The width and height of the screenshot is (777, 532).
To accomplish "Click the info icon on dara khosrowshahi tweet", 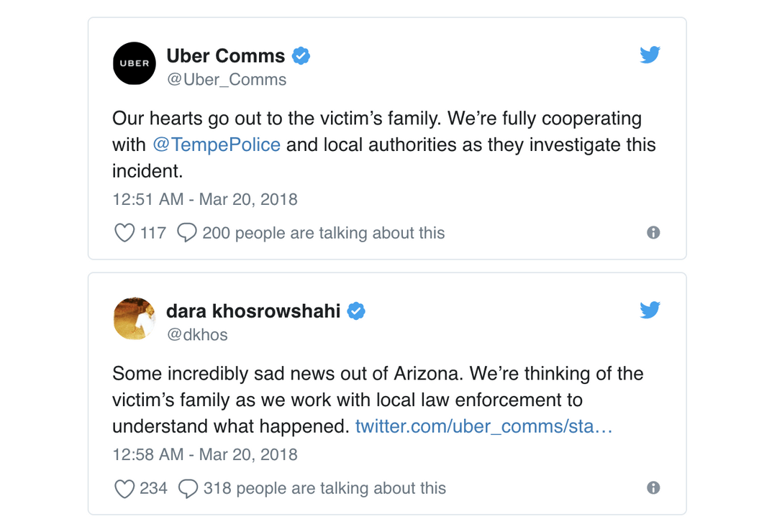I will tap(653, 487).
